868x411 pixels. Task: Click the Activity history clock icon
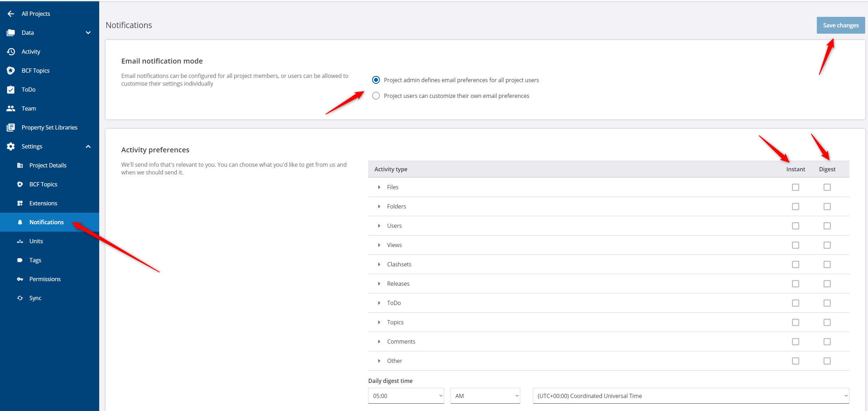(x=11, y=52)
